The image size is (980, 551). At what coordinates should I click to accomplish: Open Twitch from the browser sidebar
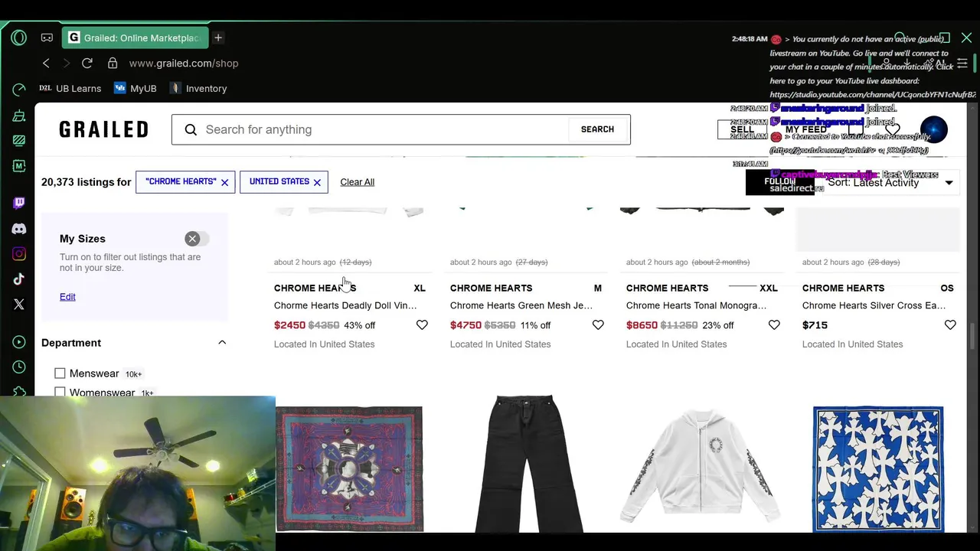tap(19, 203)
